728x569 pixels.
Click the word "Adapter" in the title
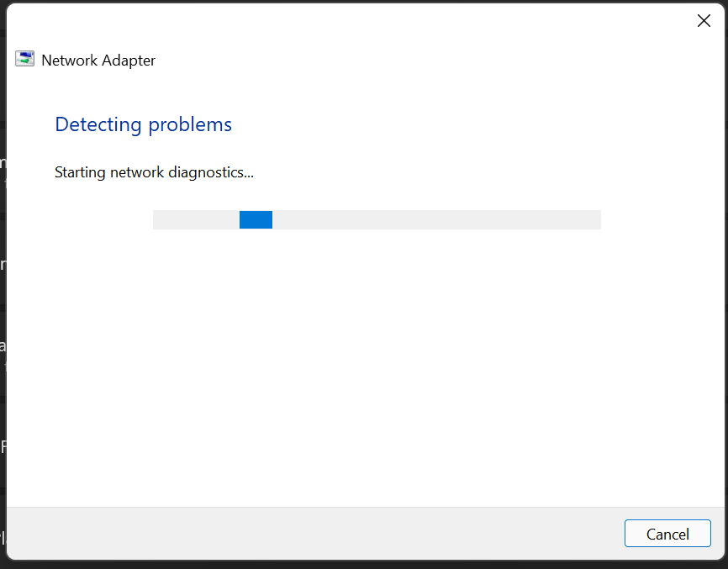[128, 61]
